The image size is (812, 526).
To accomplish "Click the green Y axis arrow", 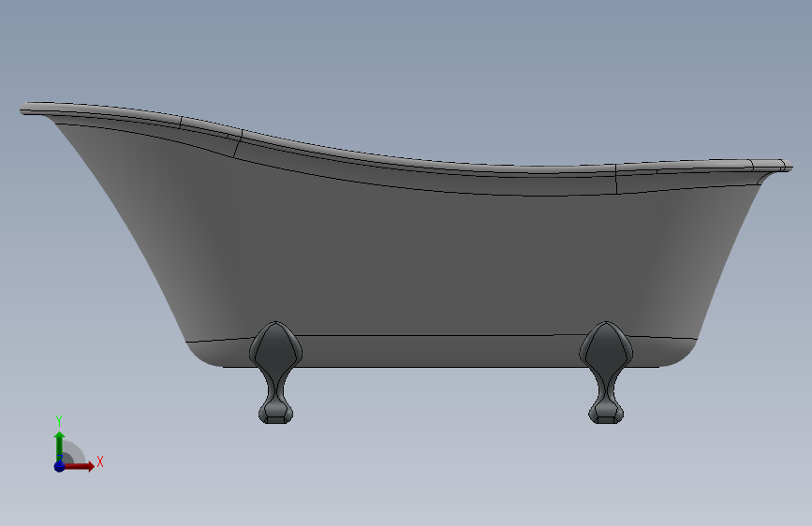I will click(x=60, y=446).
